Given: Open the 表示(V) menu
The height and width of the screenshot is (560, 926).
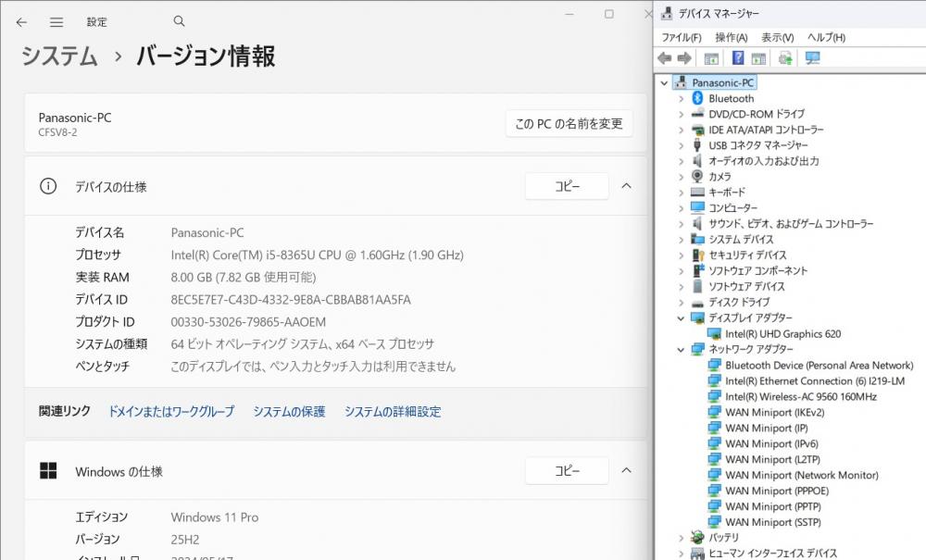Looking at the screenshot, I should 777,37.
